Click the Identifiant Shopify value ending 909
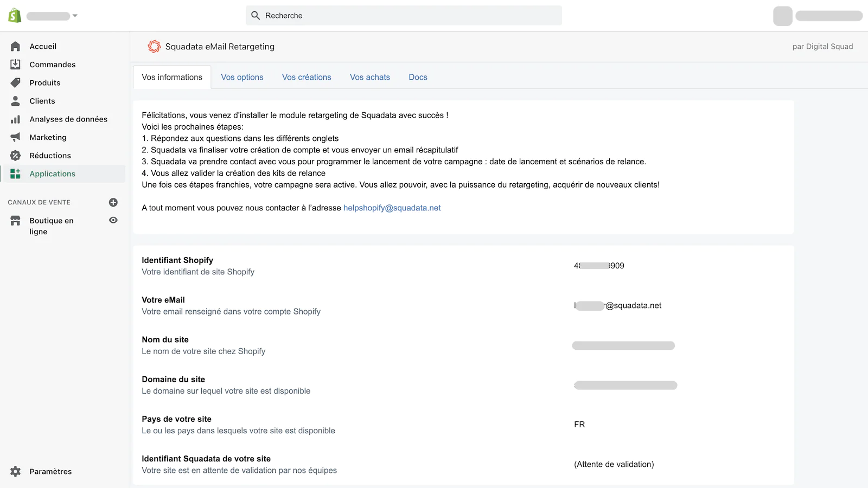 tap(599, 266)
